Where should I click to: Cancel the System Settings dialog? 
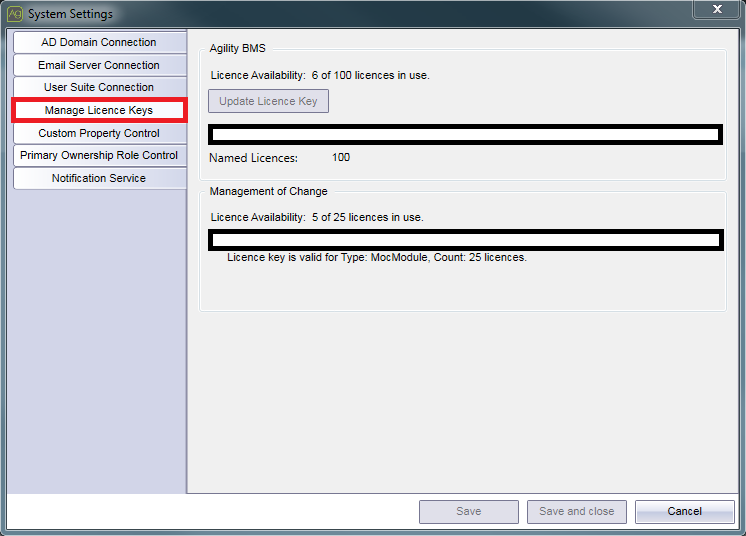(685, 512)
